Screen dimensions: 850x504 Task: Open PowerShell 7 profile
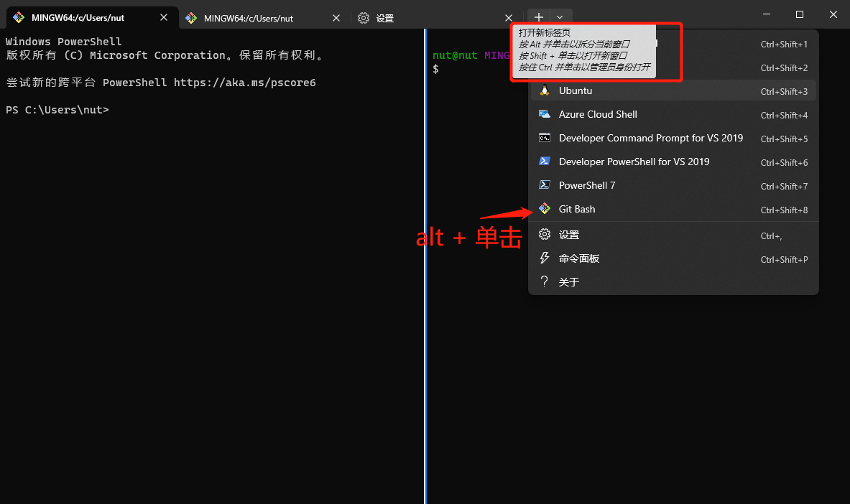point(673,185)
